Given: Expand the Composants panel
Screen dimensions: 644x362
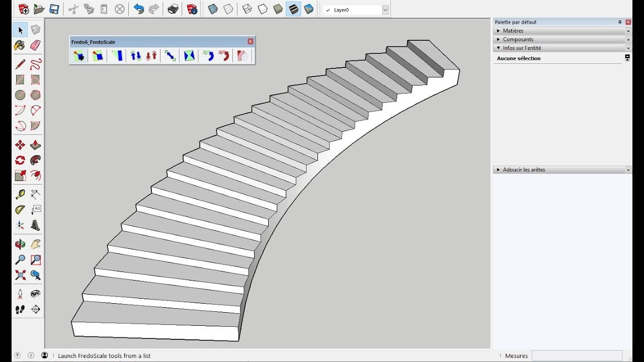Looking at the screenshot, I should [499, 39].
